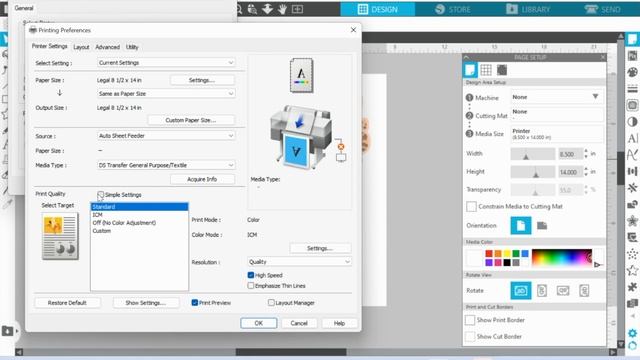Open the STORE tab
This screenshot has height=360, width=640.
[452, 9]
